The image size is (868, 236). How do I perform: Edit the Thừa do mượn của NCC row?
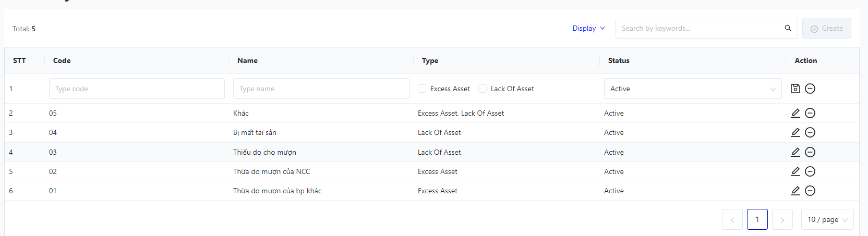795,171
